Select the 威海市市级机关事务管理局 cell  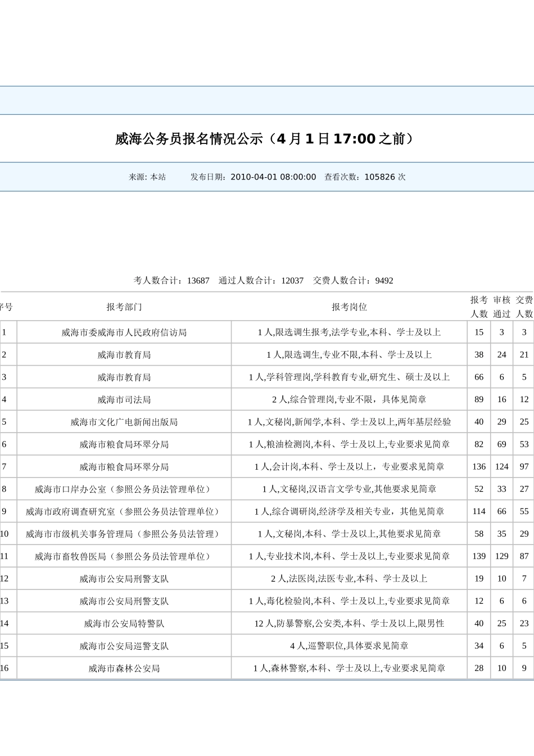click(x=124, y=534)
